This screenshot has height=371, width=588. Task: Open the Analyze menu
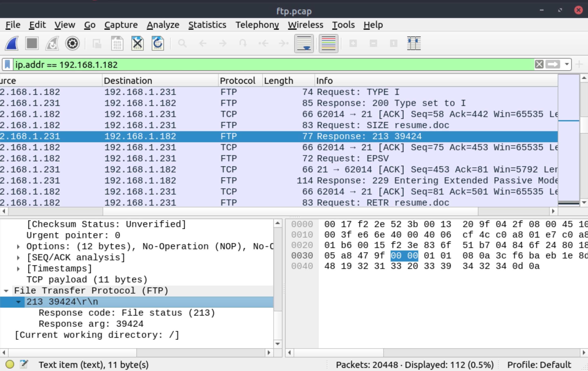(x=163, y=25)
